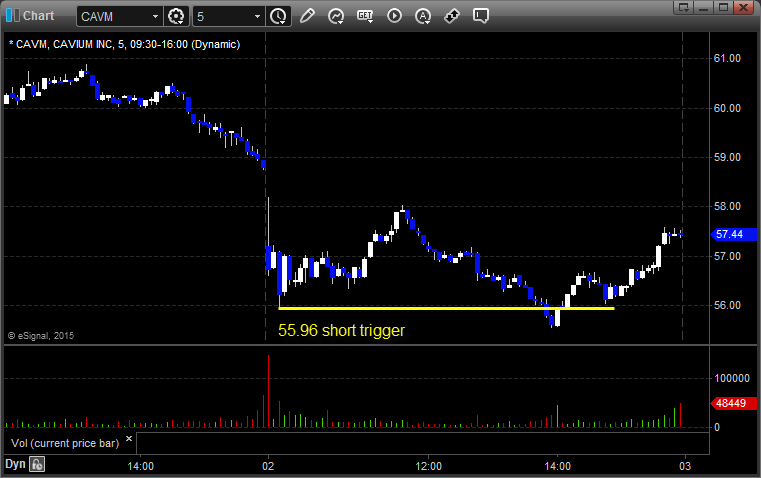Select the pencil drawing tool

pyautogui.click(x=307, y=16)
